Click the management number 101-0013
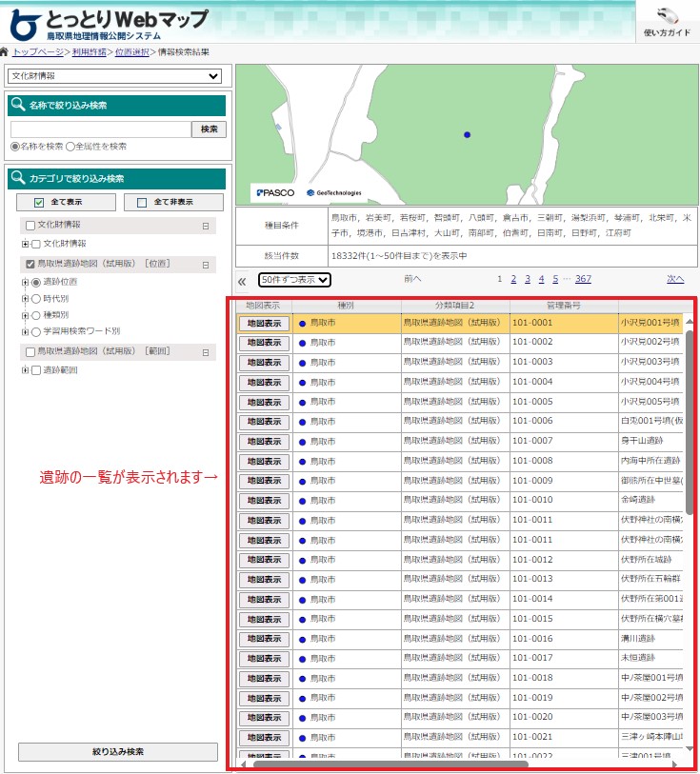This screenshot has height=774, width=700. pos(532,579)
